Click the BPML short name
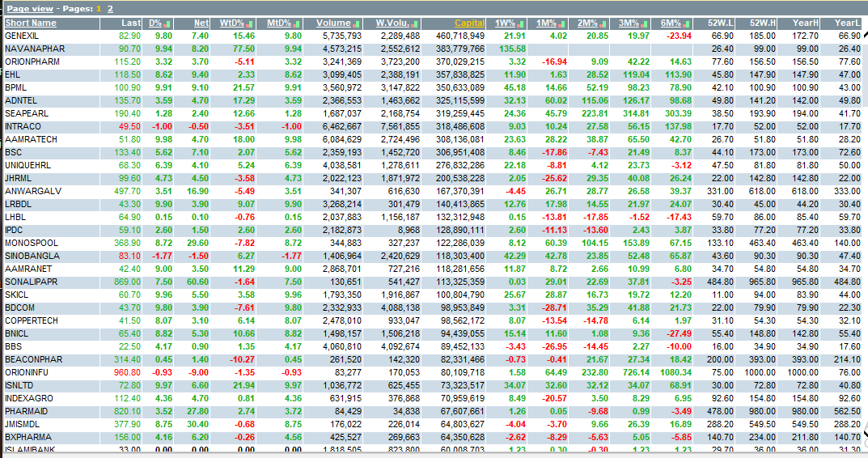Screen dimensions: 868x458 (x=15, y=87)
